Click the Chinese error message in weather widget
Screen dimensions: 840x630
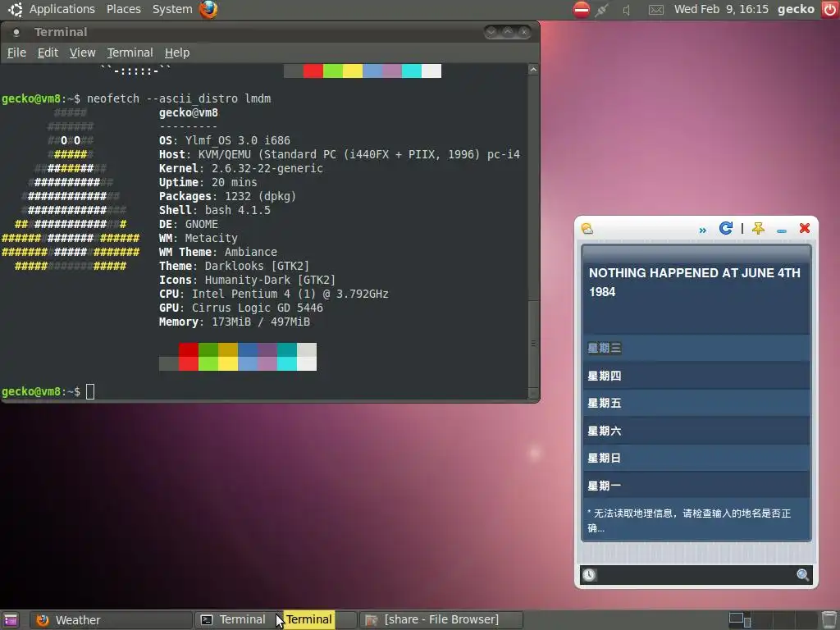click(689, 521)
